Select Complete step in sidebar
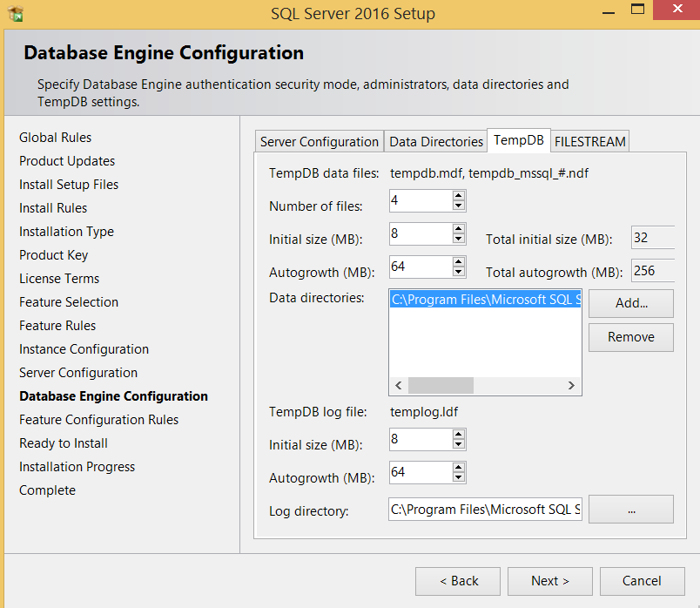 click(47, 490)
